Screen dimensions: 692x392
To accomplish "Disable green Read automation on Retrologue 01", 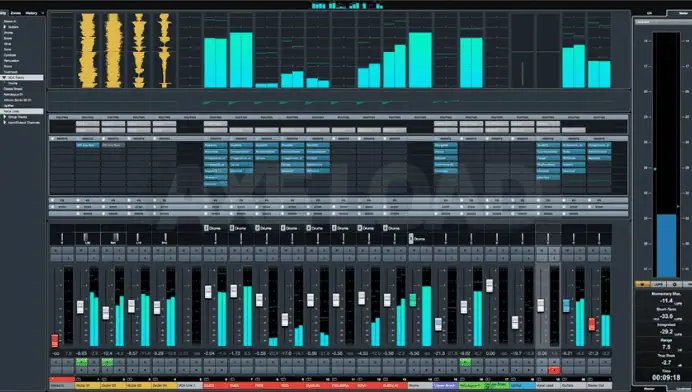I will (x=466, y=362).
